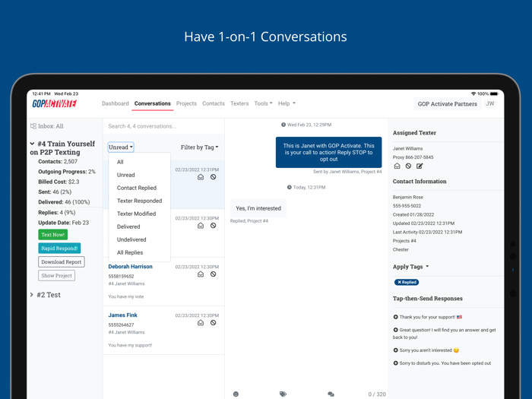
Task: Click the 12:30PM conversation envelope icon below the dropdown
Action: 201,226
